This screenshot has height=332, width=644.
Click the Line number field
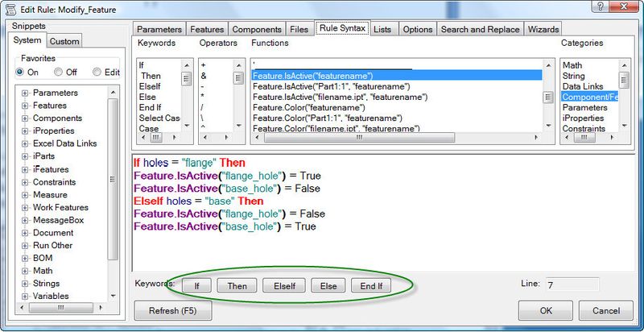coord(572,285)
